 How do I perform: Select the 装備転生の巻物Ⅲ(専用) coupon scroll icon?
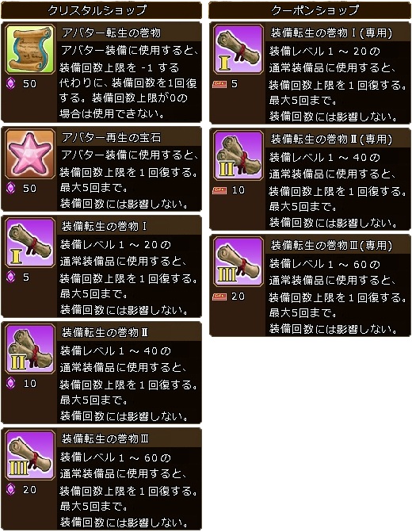click(x=238, y=262)
